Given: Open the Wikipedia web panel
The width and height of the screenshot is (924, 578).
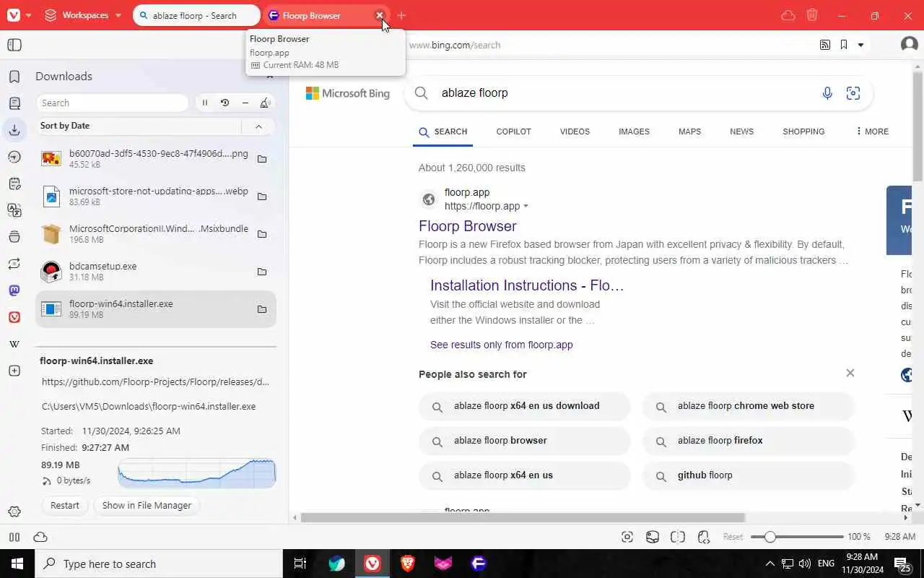Looking at the screenshot, I should pos(14,344).
